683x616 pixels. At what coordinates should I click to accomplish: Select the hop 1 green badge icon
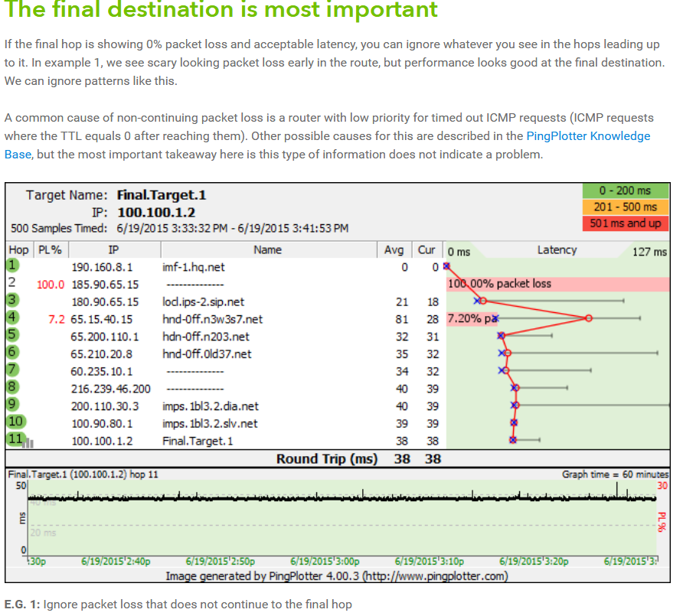tap(14, 266)
